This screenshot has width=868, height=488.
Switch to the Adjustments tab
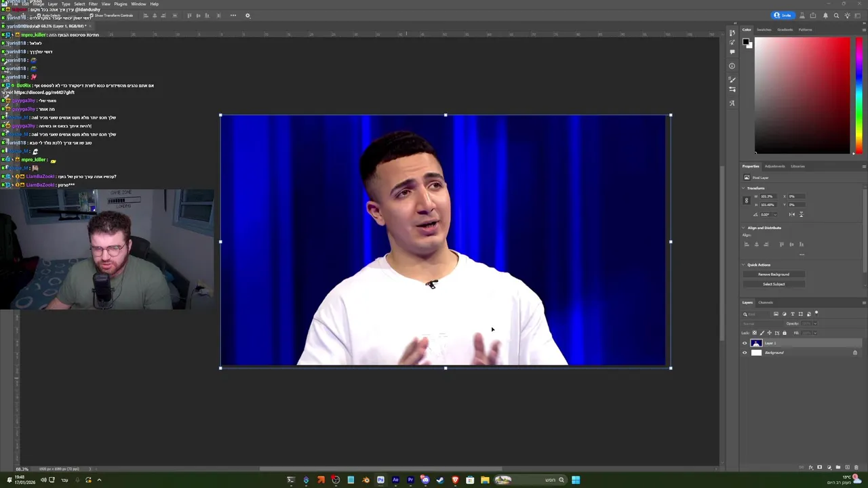point(774,166)
